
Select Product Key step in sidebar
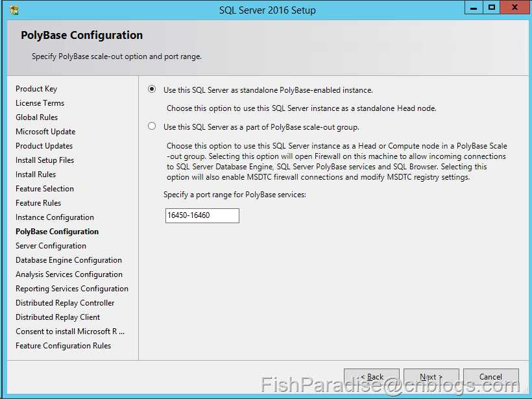click(x=36, y=89)
